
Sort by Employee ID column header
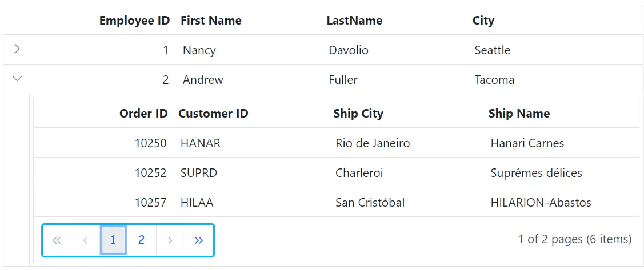point(134,21)
